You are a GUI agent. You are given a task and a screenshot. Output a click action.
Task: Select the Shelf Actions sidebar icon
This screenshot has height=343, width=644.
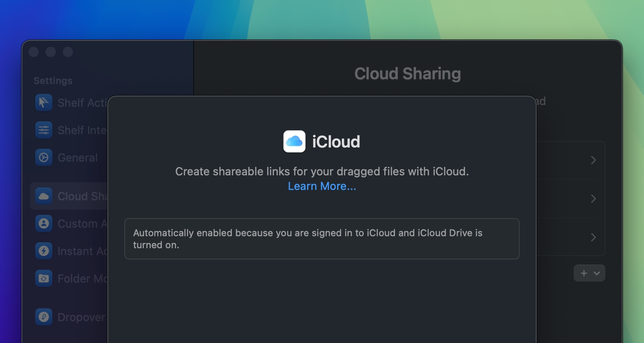[x=44, y=102]
